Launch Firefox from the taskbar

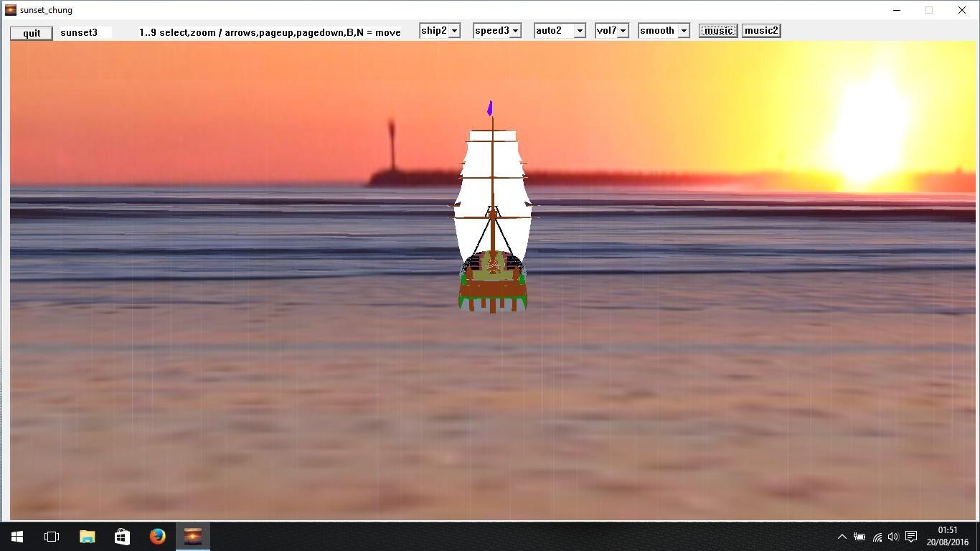pyautogui.click(x=157, y=537)
